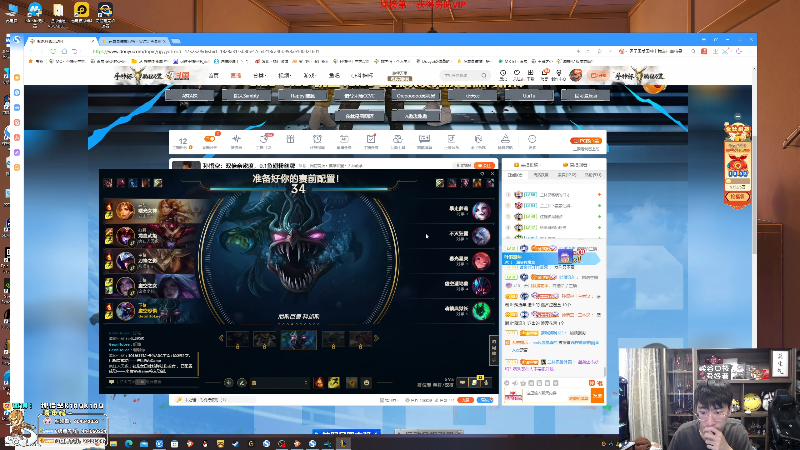Click the Leona summoner portrait in first team row
The image size is (800, 450).
[125, 210]
